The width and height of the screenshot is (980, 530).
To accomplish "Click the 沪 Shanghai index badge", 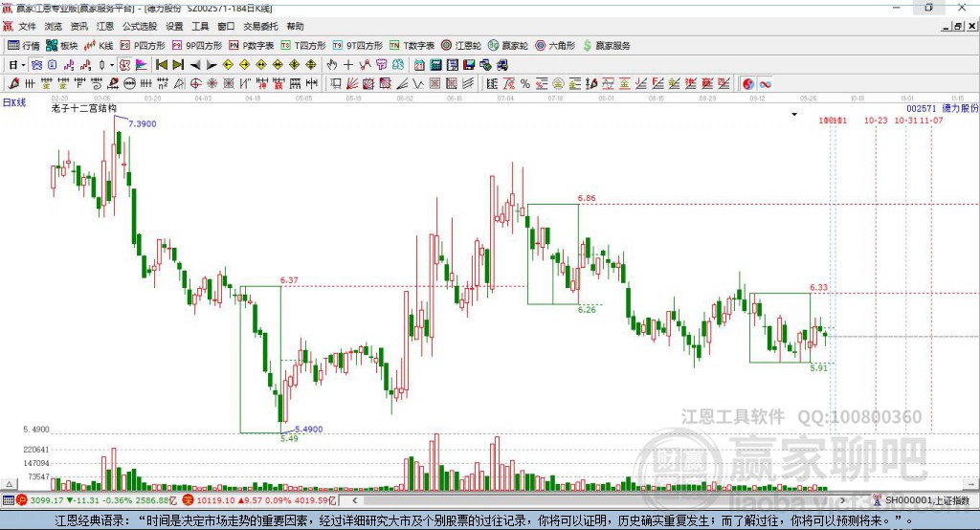I will pyautogui.click(x=22, y=500).
